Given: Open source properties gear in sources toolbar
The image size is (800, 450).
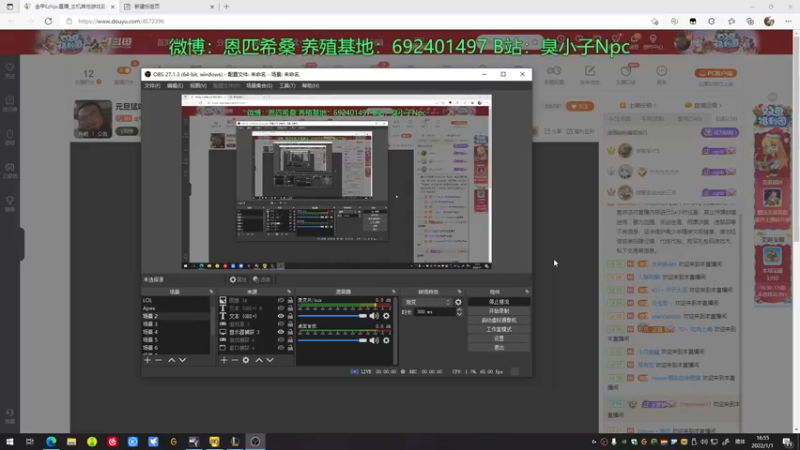Looking at the screenshot, I should point(246,360).
